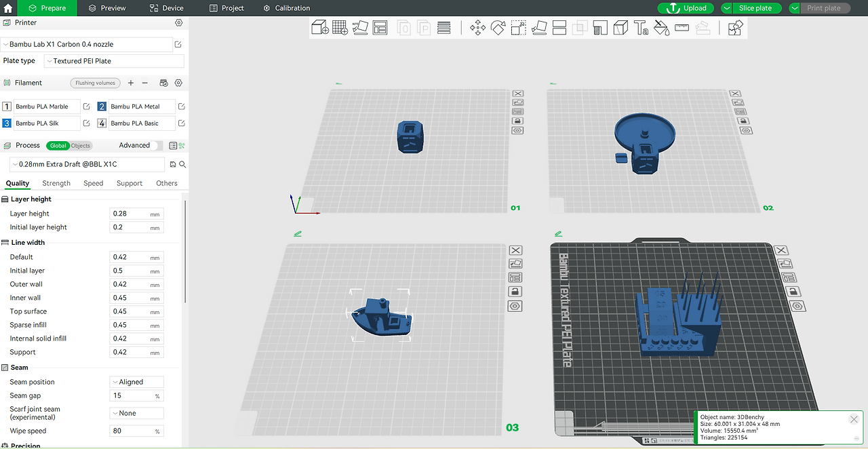868x449 pixels.
Task: Click filament 3 color swatch
Action: [x=7, y=123]
